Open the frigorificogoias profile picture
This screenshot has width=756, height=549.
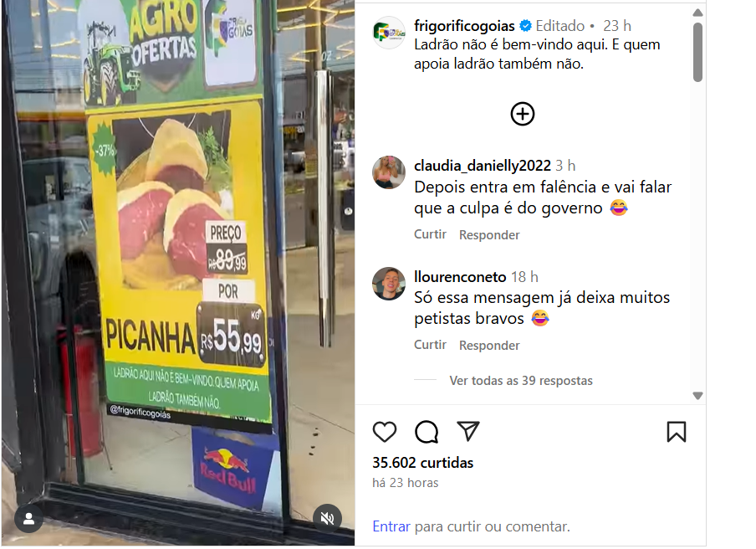[389, 33]
